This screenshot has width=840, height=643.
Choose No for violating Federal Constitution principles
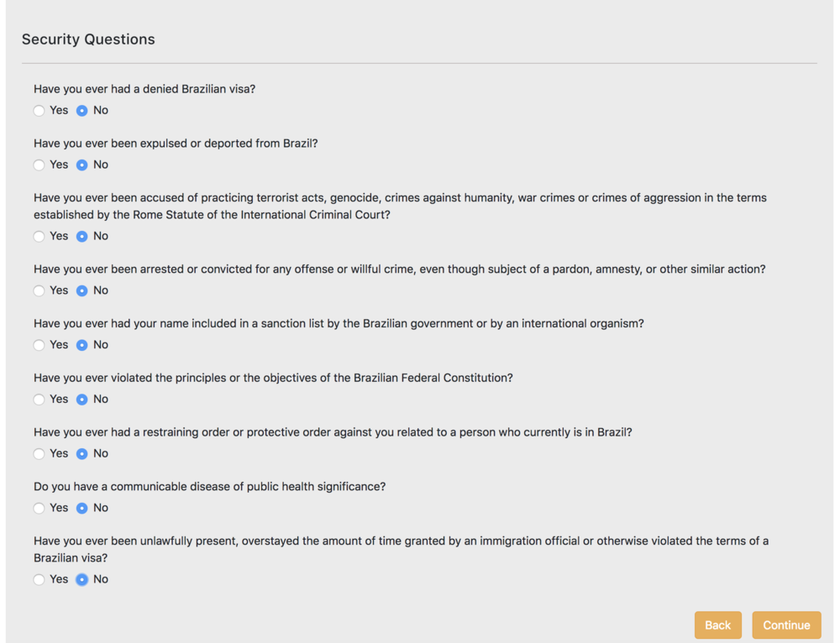(82, 400)
